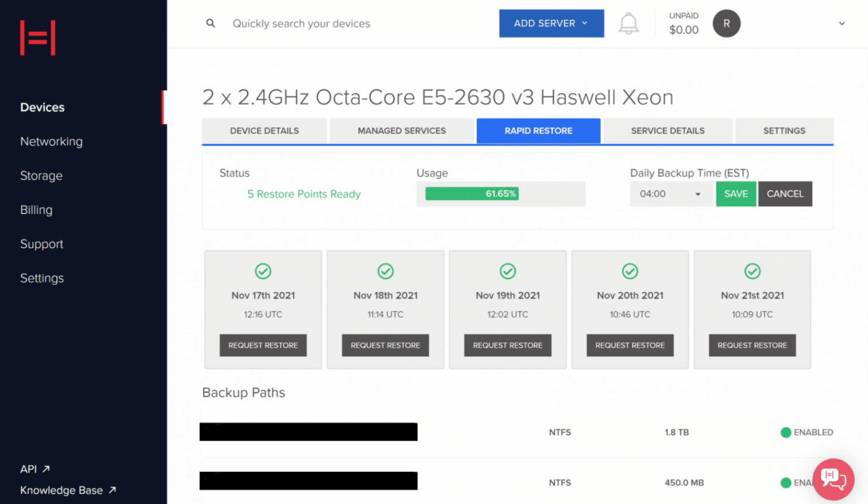
Task: Focus the device search field
Action: click(301, 24)
